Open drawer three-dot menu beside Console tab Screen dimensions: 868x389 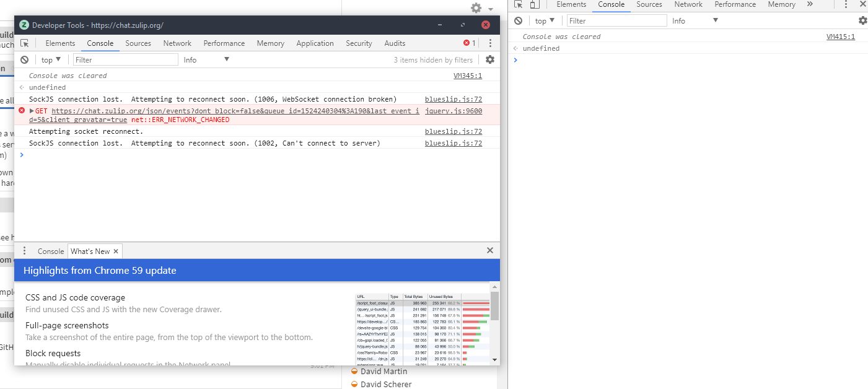click(x=24, y=251)
